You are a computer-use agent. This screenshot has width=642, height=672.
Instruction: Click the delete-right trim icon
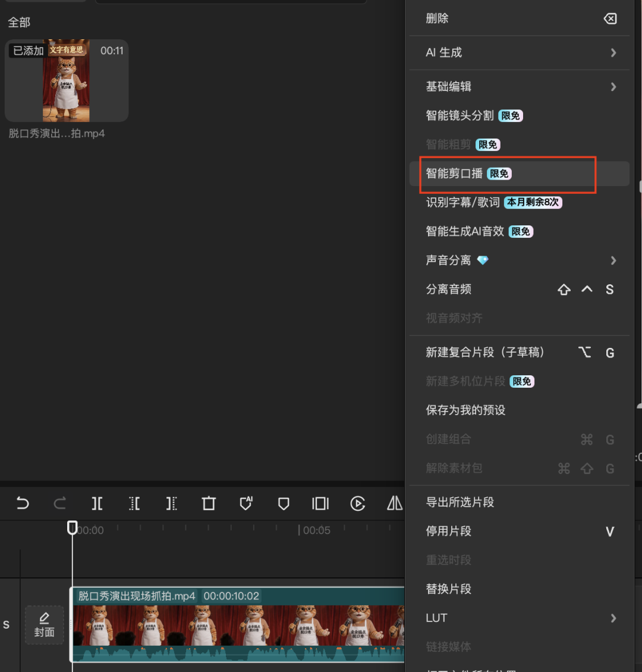[171, 503]
